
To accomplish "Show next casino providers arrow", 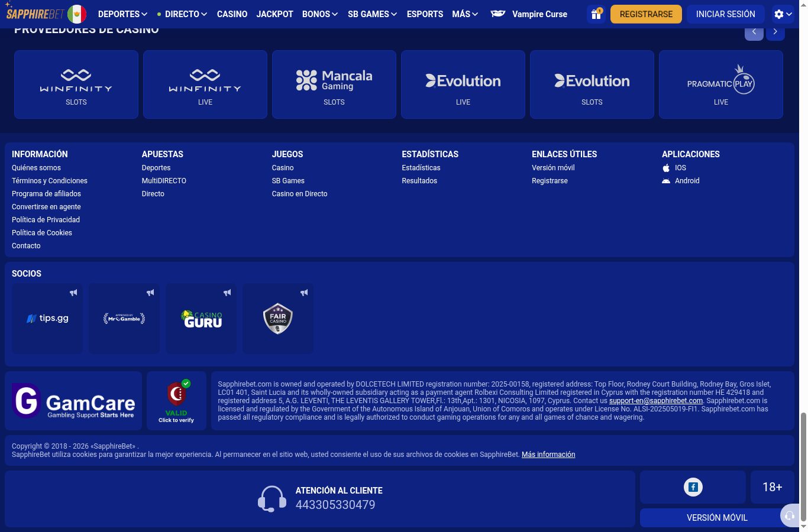I will [x=775, y=32].
